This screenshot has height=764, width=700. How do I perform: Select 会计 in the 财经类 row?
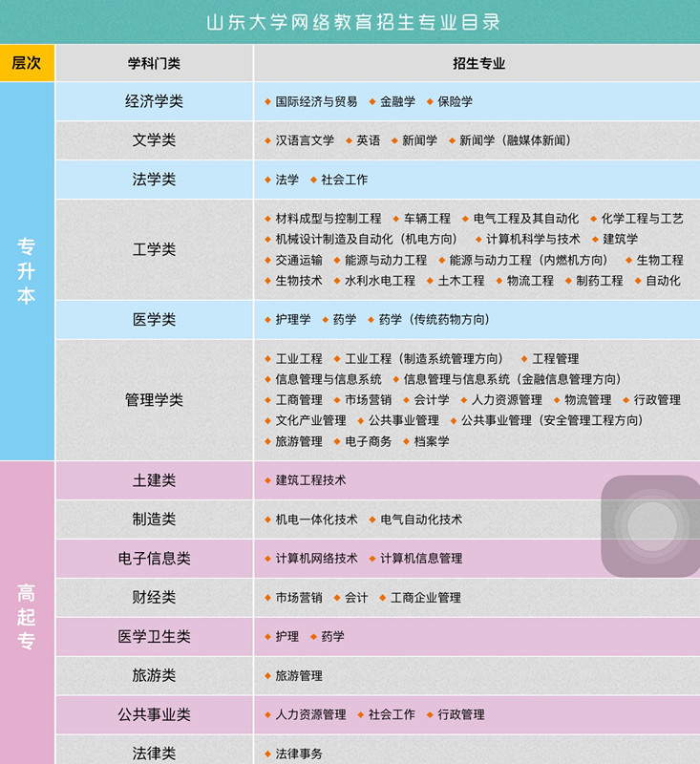[x=356, y=598]
